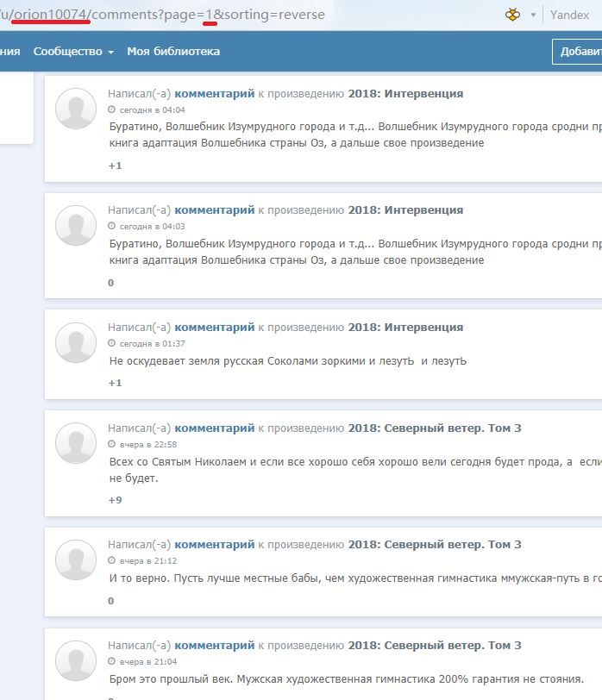Click the +1 rating on the 01:37 comment
The width and height of the screenshot is (602, 700).
click(x=115, y=383)
